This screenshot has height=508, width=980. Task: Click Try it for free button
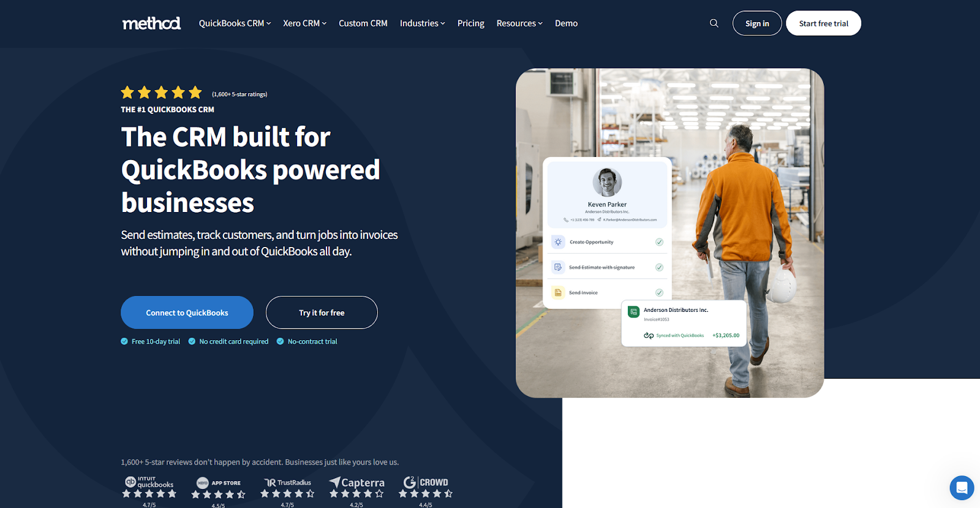coord(322,313)
